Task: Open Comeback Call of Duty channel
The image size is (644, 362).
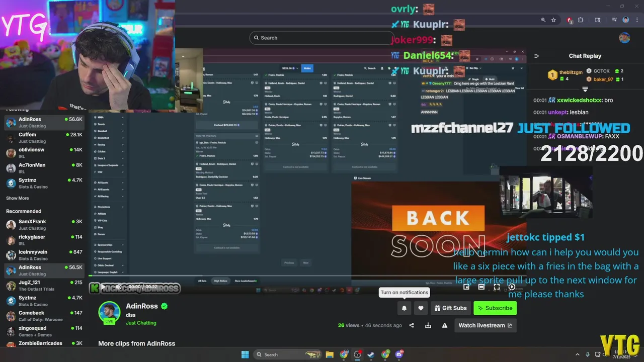Action: click(x=44, y=316)
